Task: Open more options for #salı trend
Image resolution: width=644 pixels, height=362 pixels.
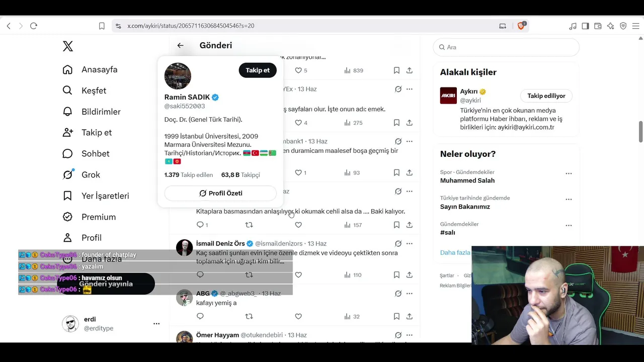Action: coord(569,226)
